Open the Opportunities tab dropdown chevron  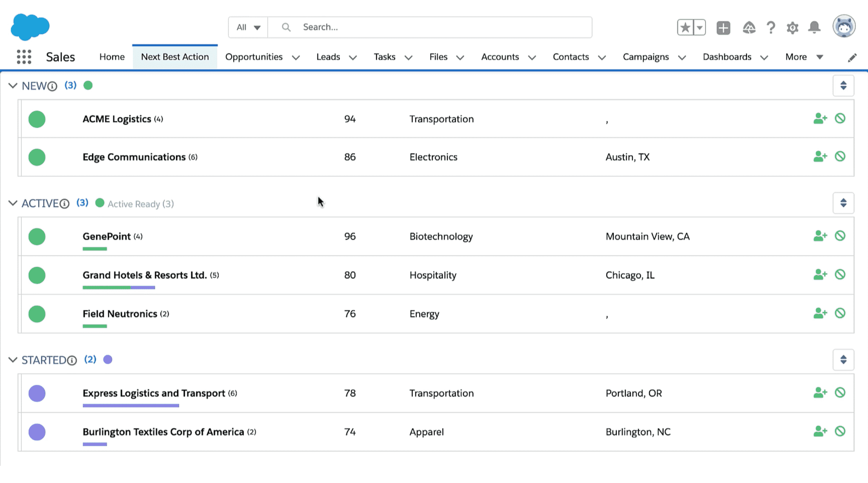click(x=296, y=58)
